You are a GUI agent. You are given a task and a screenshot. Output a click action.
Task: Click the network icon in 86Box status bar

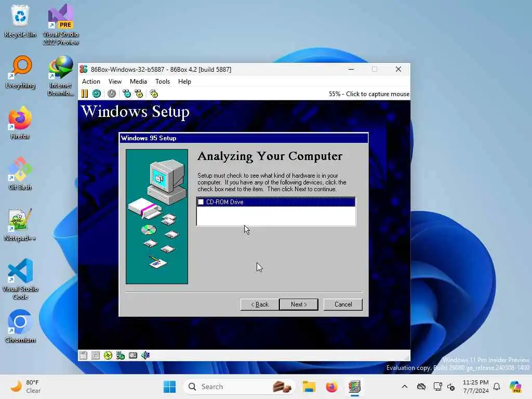tap(121, 355)
